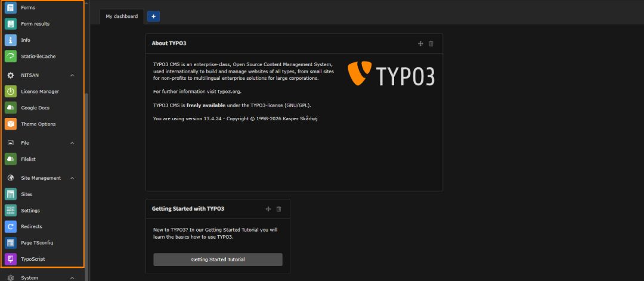Click the TYPO3 logo image
This screenshot has width=644, height=281.
391,74
